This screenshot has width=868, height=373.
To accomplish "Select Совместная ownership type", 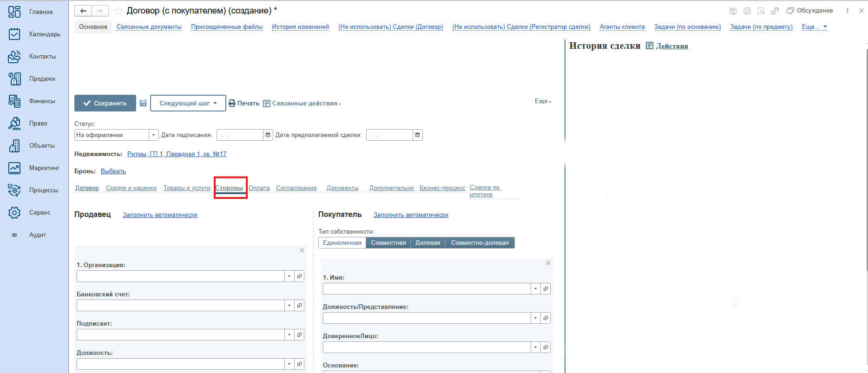I will click(388, 242).
